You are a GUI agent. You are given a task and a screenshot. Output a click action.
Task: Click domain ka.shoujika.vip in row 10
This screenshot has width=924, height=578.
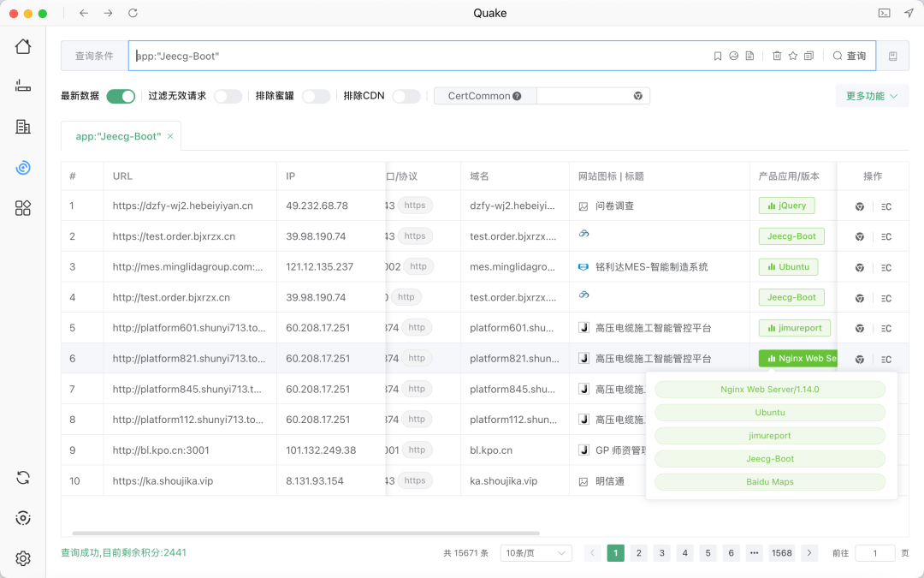(x=503, y=480)
